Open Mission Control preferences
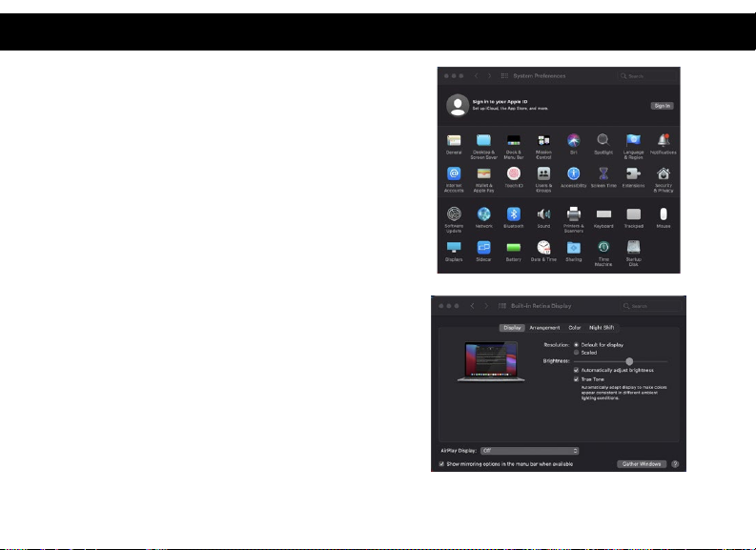The image size is (756, 550). coord(543,147)
